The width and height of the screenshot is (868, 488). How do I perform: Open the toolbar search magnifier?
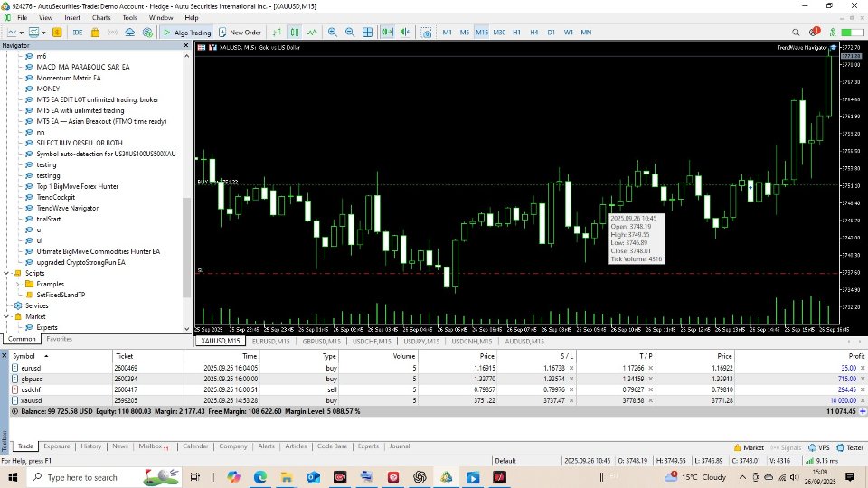796,33
